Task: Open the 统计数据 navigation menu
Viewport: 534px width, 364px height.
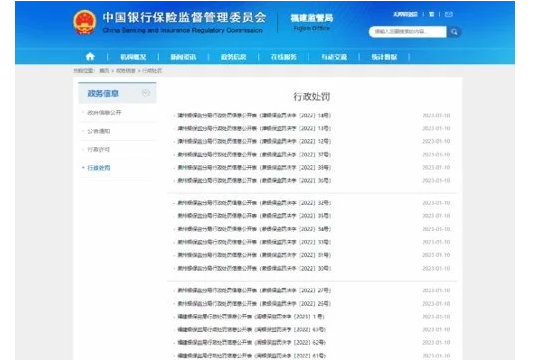Action: (384, 57)
